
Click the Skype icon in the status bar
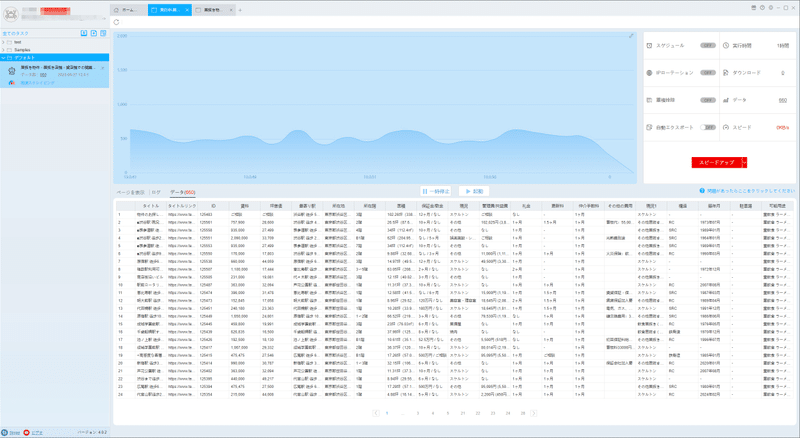pos(4,432)
